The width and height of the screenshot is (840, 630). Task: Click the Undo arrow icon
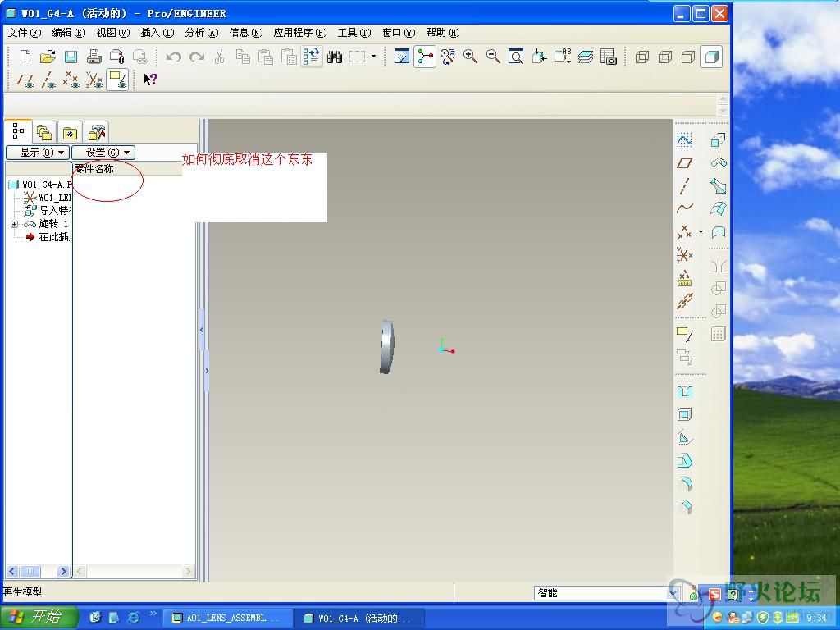(173, 57)
